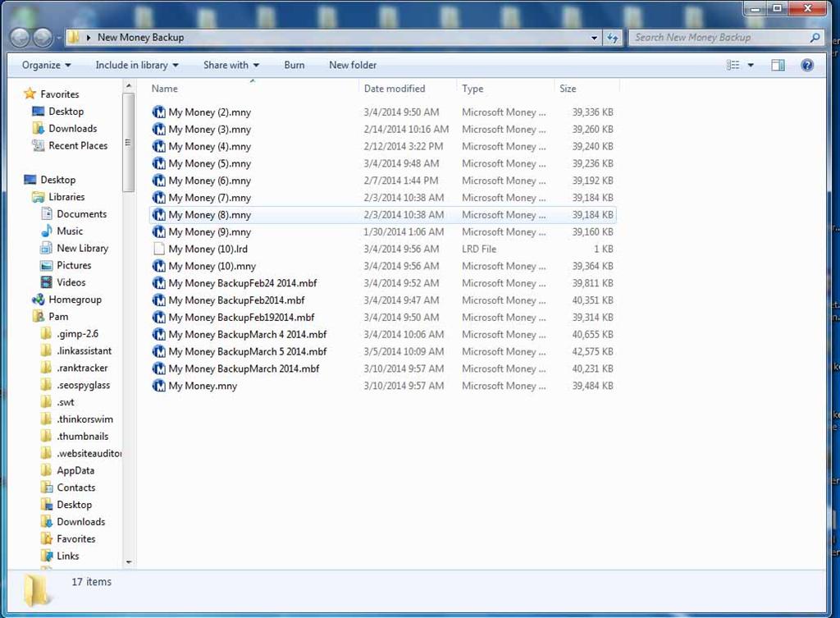
Task: Click the Money icon of My Money (2).mny
Action: (158, 112)
